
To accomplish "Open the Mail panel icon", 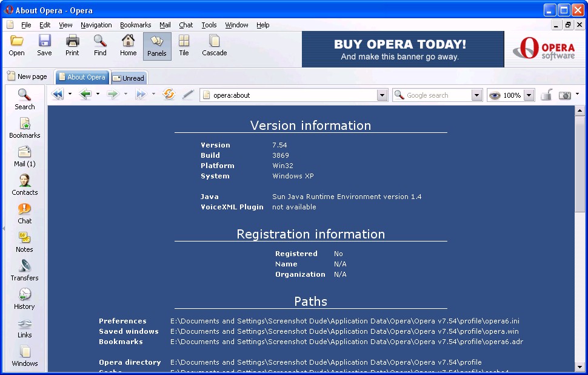I will coord(25,156).
